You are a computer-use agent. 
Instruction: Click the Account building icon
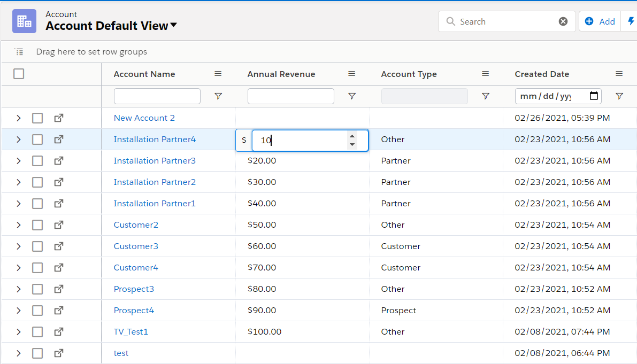pyautogui.click(x=24, y=21)
